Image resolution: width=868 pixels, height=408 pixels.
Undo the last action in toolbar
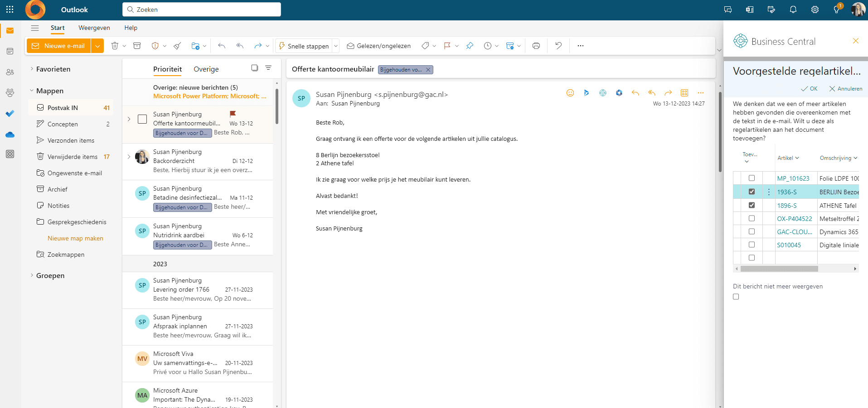coord(558,46)
